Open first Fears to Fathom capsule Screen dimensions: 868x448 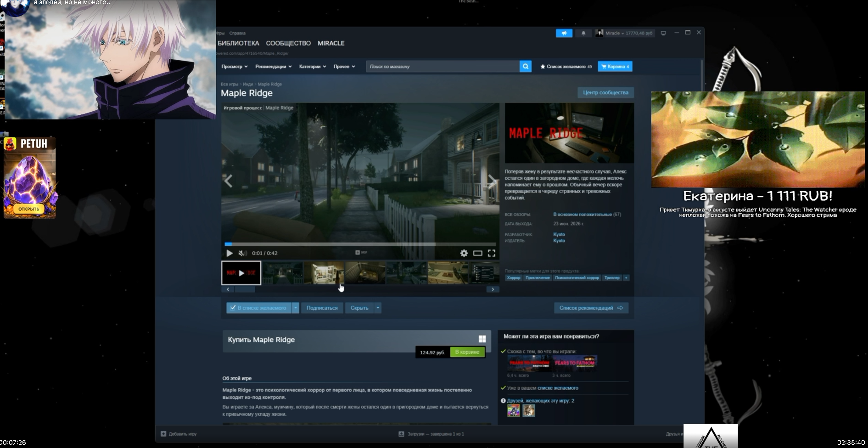[529, 363]
